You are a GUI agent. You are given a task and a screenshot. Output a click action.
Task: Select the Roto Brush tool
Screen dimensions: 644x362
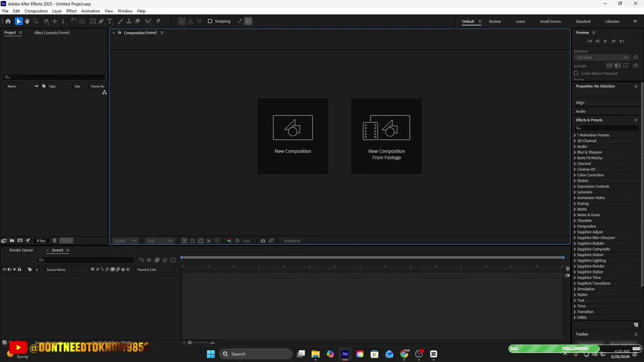coord(148,21)
